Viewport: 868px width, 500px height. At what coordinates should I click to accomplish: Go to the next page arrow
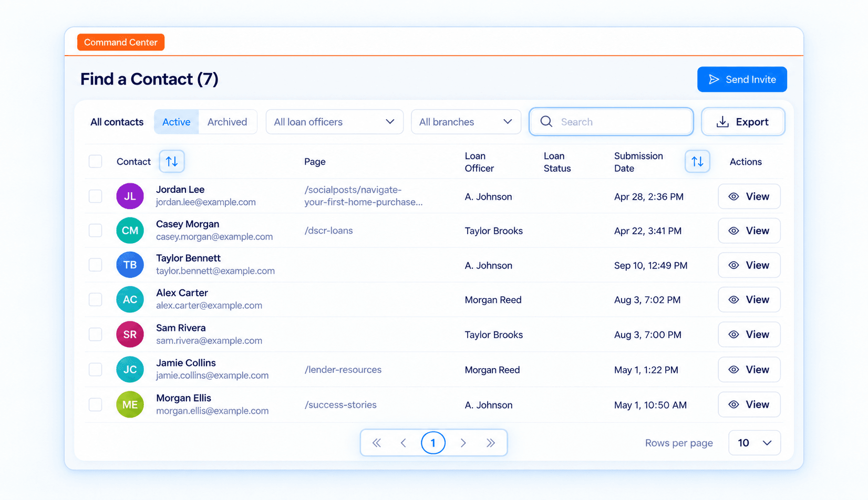463,443
